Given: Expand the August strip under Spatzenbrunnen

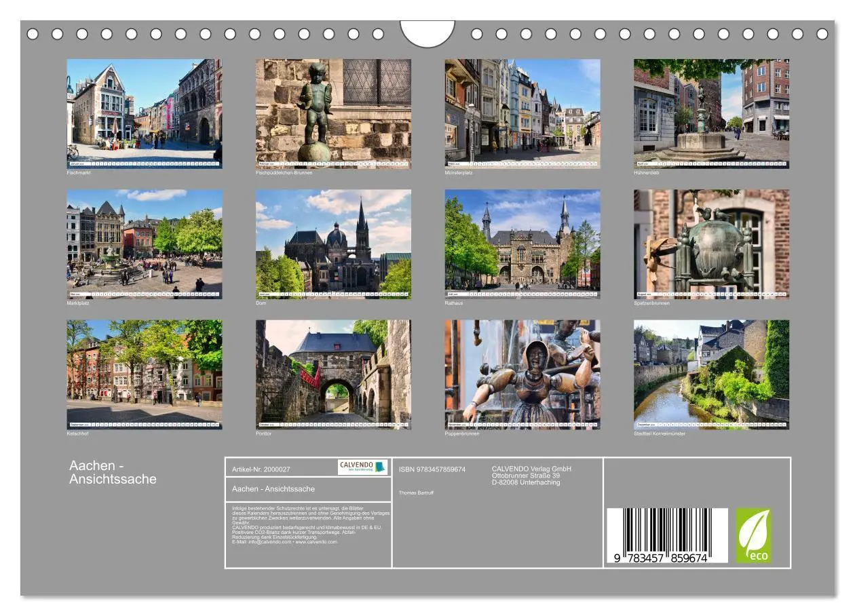Looking at the screenshot, I should tap(711, 295).
